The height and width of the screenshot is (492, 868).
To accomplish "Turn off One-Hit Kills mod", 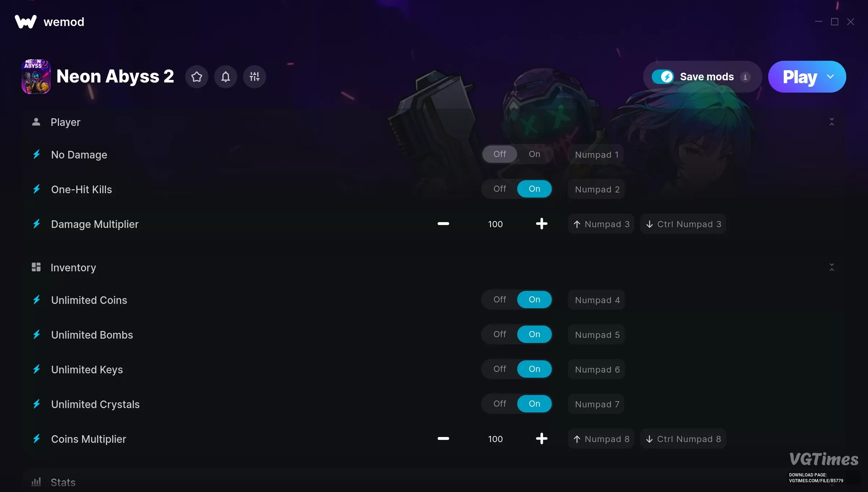I will click(x=500, y=189).
